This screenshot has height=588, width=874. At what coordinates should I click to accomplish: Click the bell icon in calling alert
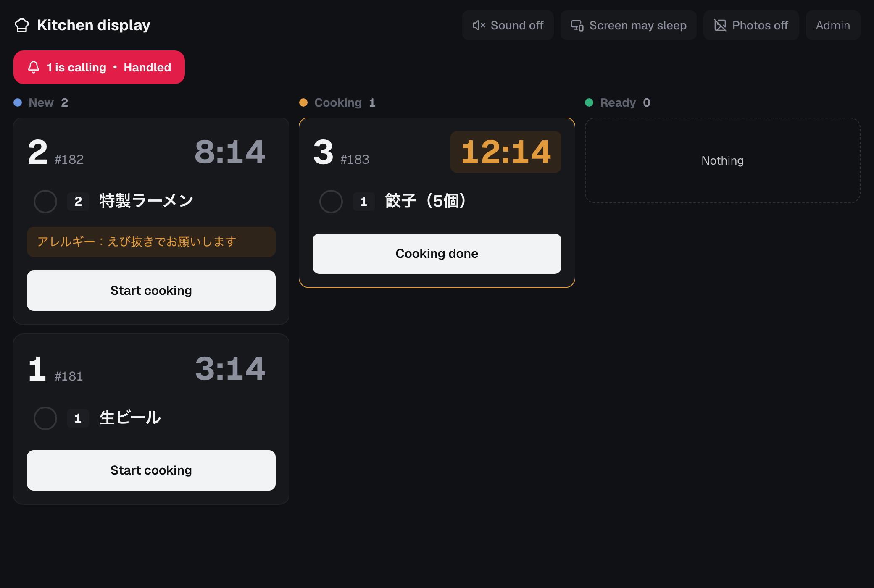tap(34, 67)
